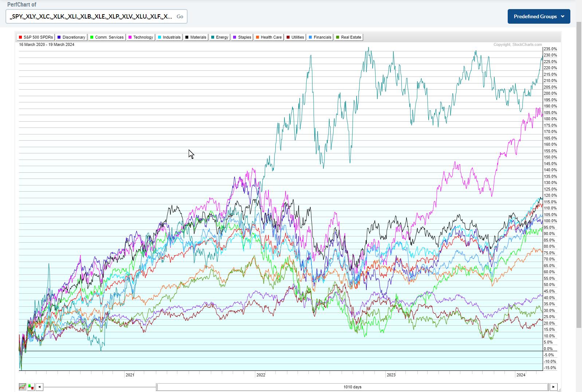Click the left arrow of date slider
The image size is (582, 392).
(39, 387)
